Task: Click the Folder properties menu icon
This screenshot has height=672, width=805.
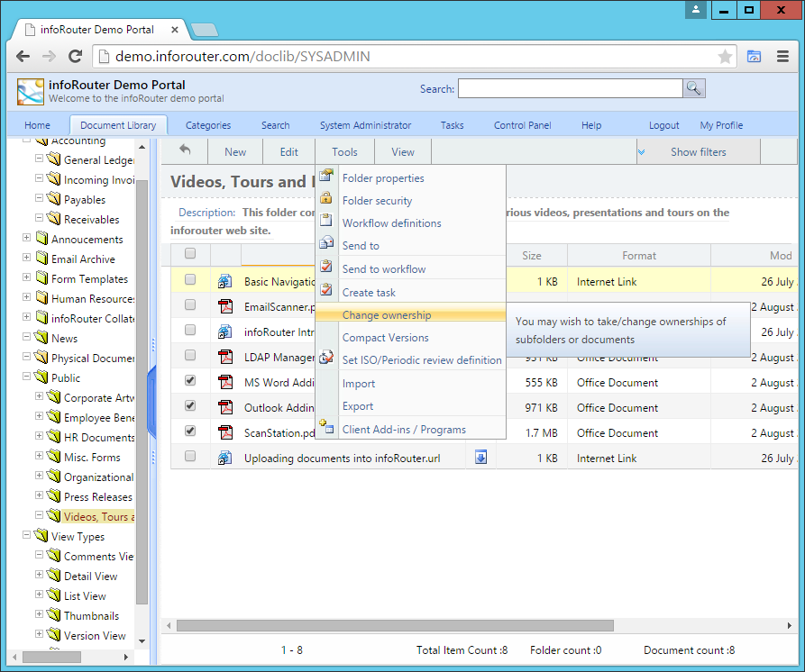Action: coord(326,176)
